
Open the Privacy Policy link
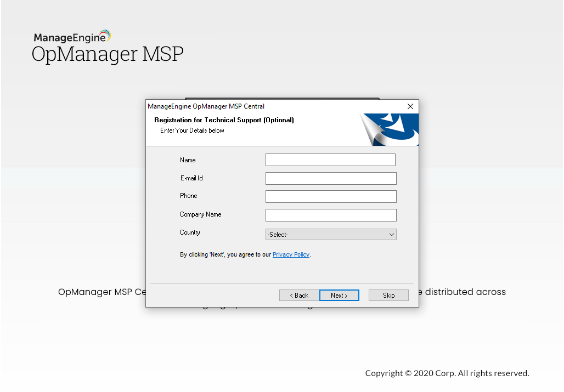point(291,254)
